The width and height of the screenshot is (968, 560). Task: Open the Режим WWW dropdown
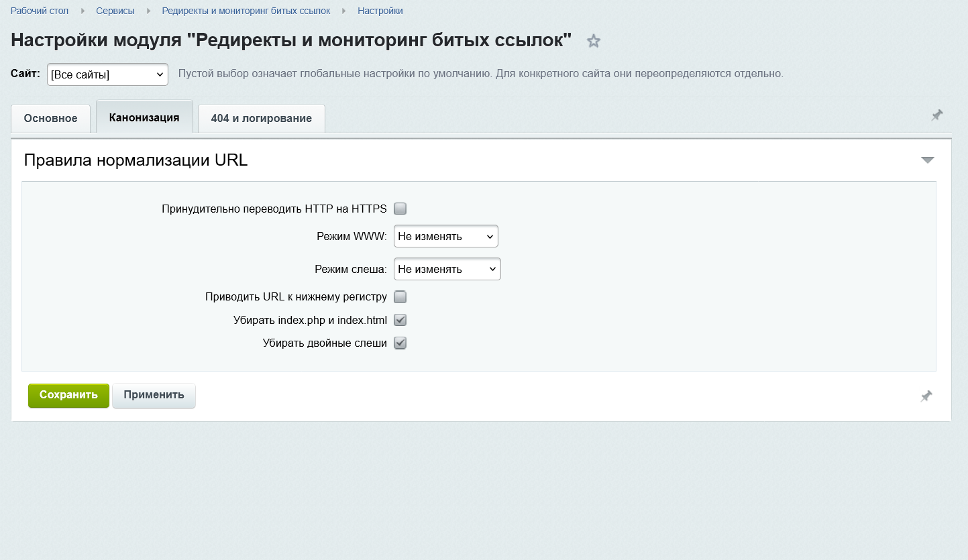tap(446, 236)
